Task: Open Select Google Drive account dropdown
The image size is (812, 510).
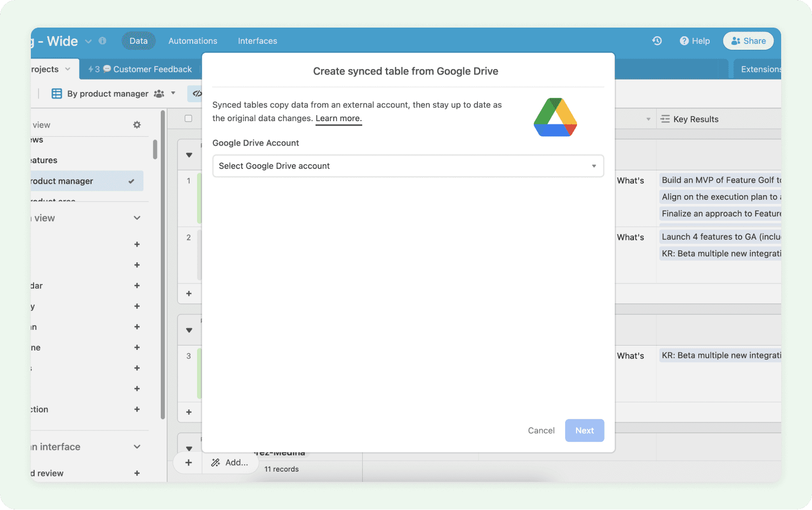Action: coord(408,166)
